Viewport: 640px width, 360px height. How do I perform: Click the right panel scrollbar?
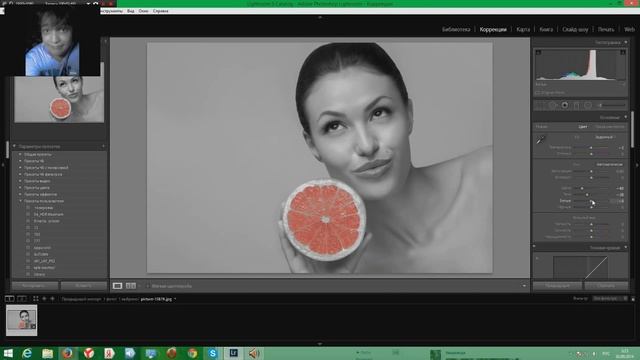pos(632,129)
